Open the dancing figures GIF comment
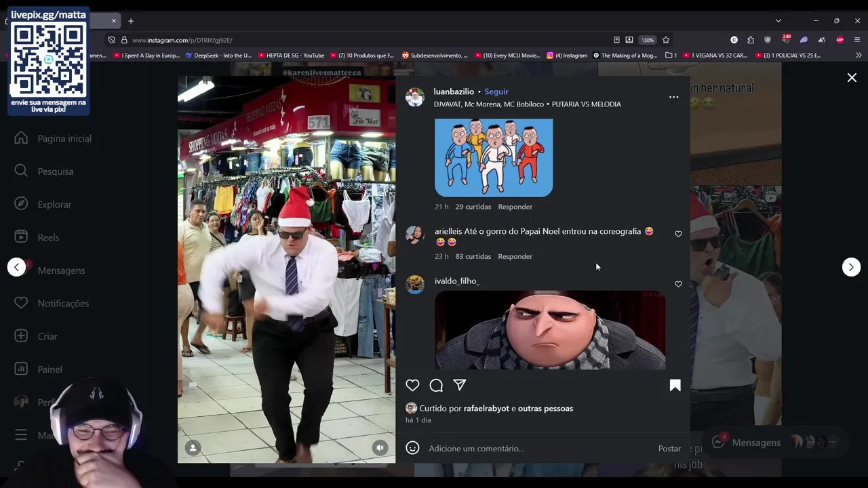The height and width of the screenshot is (488, 868). coord(494,157)
